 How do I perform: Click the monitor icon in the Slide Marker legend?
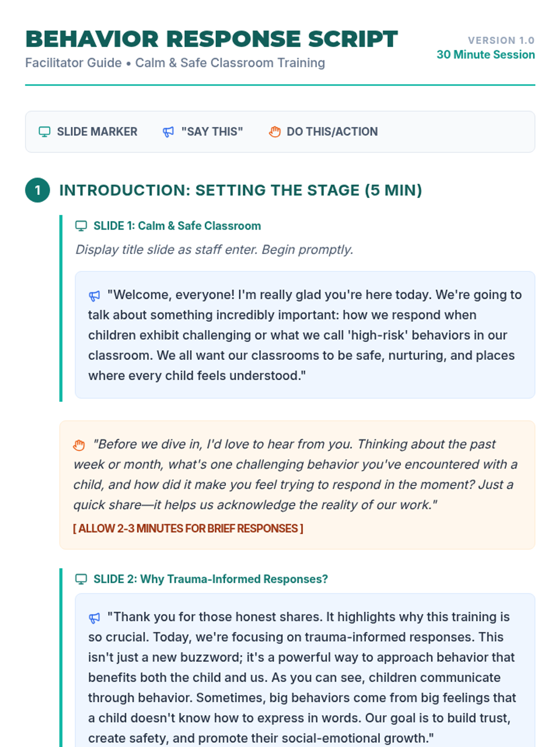[x=44, y=132]
